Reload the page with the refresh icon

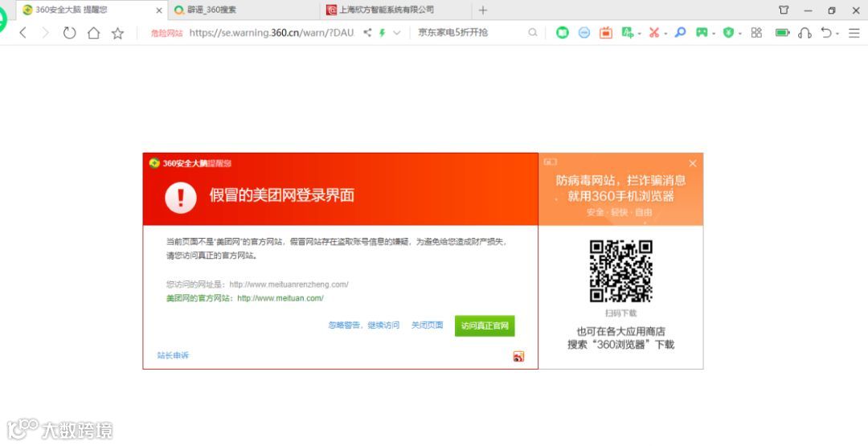click(x=69, y=33)
